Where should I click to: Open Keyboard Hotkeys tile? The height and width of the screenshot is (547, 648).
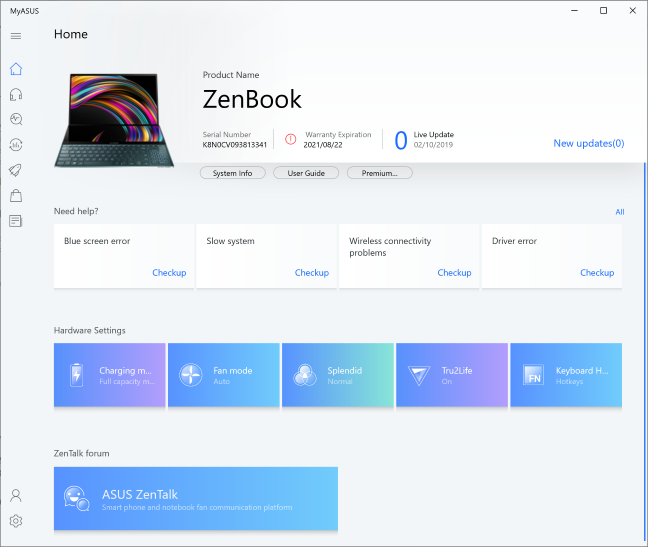(x=566, y=375)
